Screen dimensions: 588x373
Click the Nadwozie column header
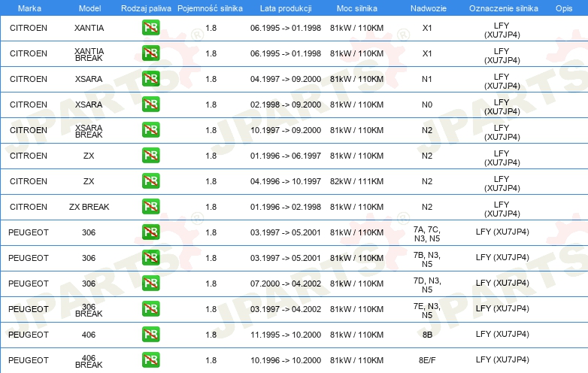pyautogui.click(x=429, y=8)
